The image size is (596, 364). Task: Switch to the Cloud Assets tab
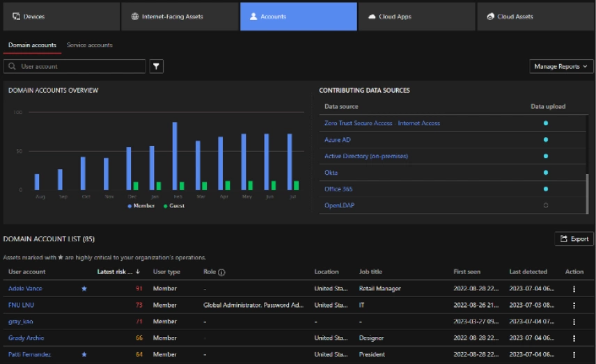coord(535,16)
